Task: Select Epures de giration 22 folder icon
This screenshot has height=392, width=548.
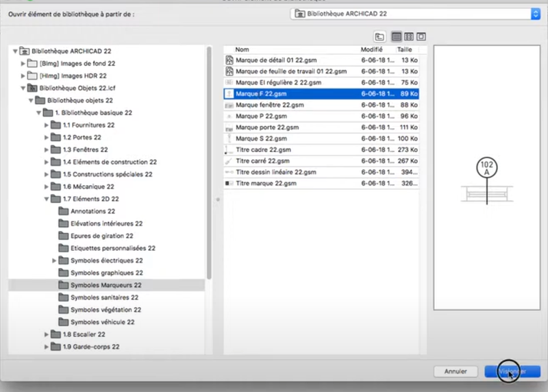Action: coord(63,236)
